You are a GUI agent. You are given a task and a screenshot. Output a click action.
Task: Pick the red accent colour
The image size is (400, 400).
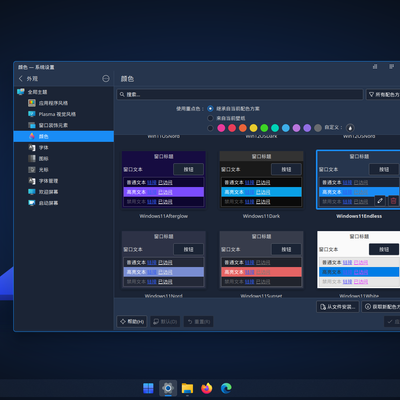(232, 128)
